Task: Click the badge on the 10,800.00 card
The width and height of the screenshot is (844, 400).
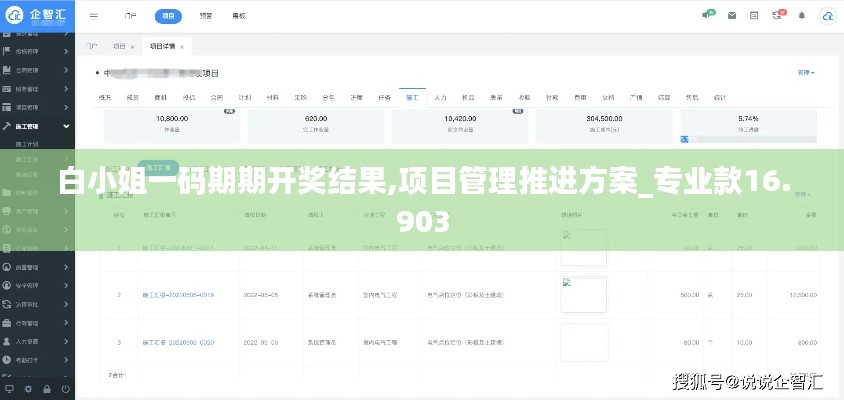Action: coord(229,111)
